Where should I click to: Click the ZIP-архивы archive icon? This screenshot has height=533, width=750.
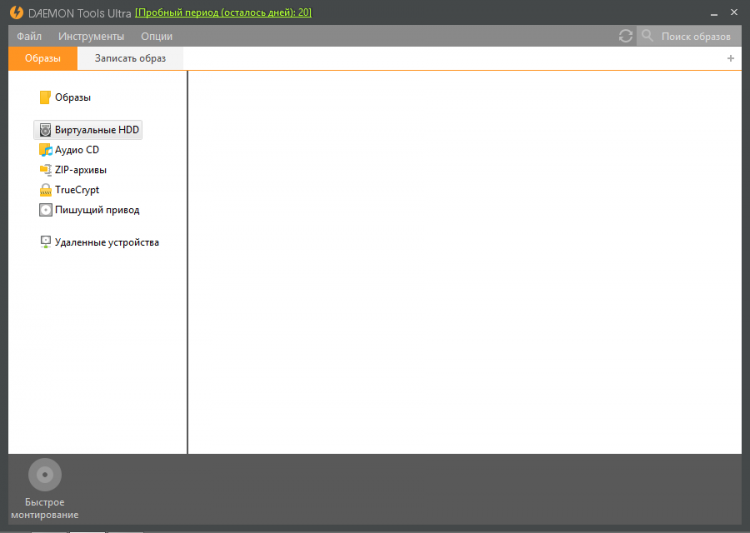(x=45, y=170)
